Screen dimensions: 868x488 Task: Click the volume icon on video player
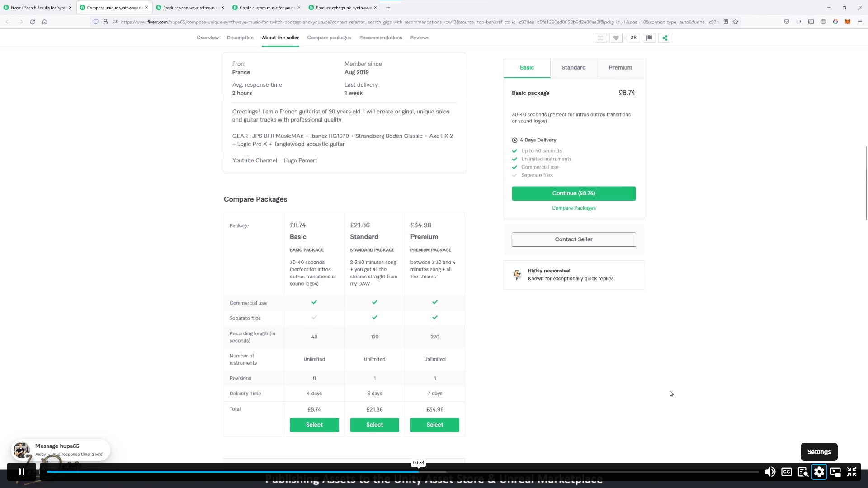[769, 472]
